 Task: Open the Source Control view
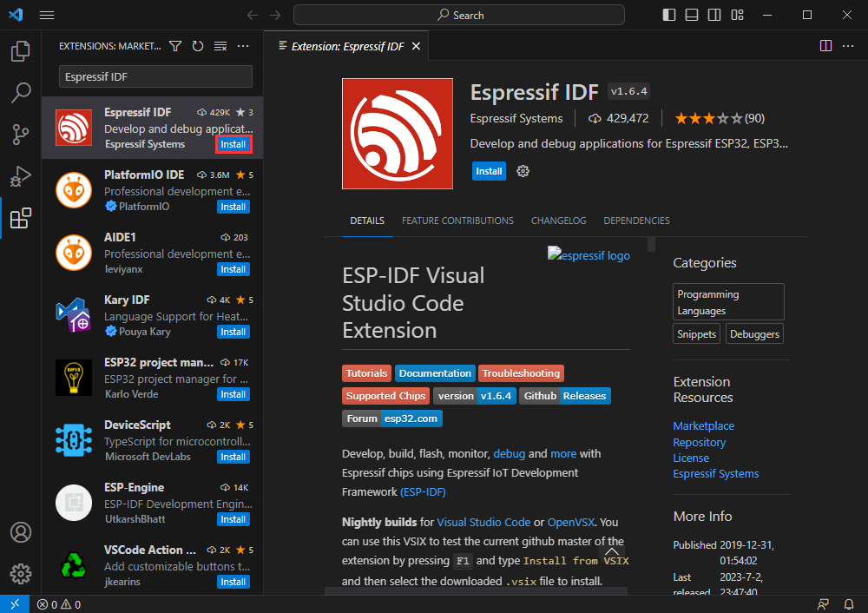[21, 135]
